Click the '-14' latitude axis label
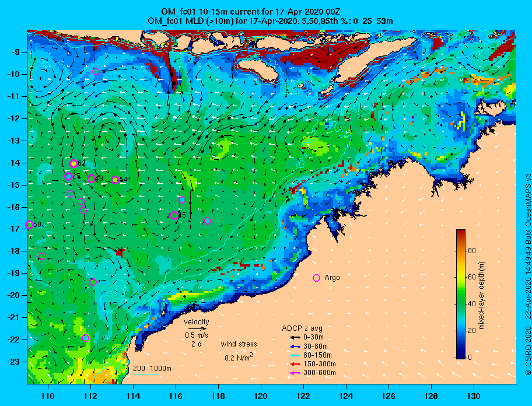This screenshot has height=406, width=532. pyautogui.click(x=14, y=163)
